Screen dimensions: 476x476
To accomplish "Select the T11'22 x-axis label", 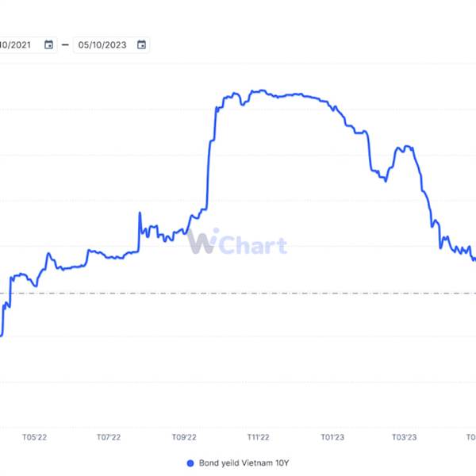I will coord(258,437).
